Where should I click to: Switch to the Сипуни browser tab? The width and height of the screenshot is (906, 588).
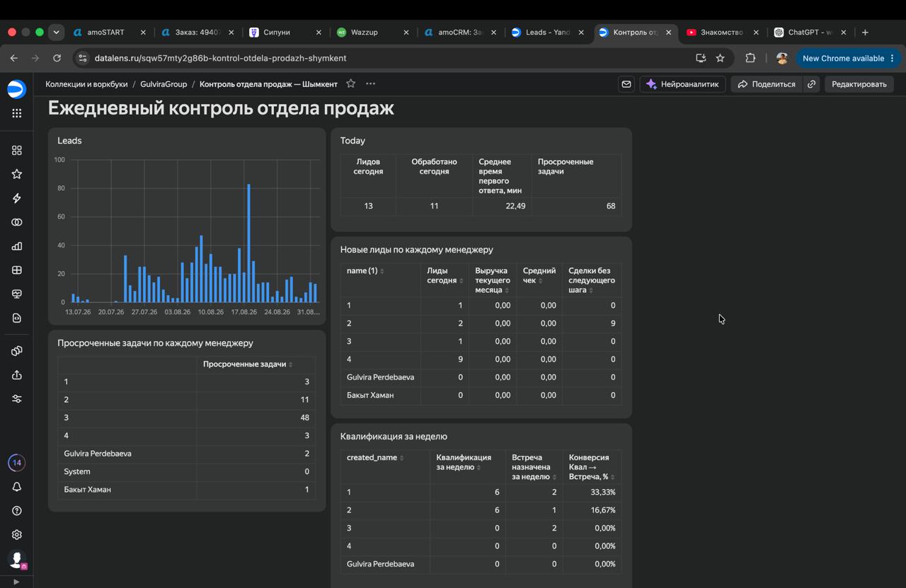coord(285,33)
